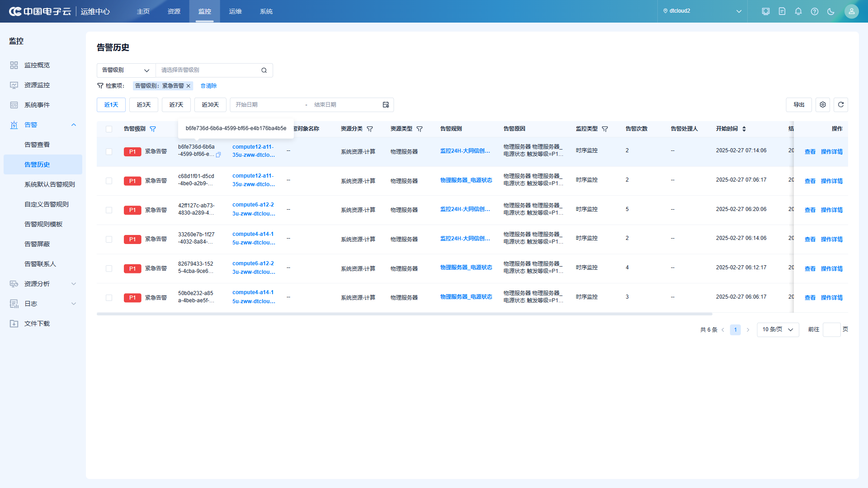This screenshot has height=488, width=868.
Task: Select the 近7天 time range
Action: click(176, 105)
